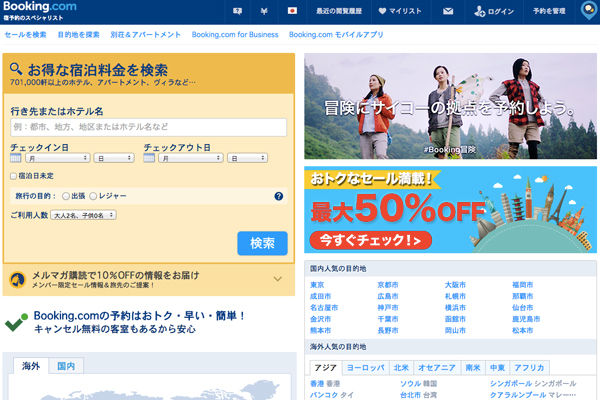Click the chat bubble location pin icon
Image resolution: width=600 pixels, height=400 pixels.
click(589, 11)
